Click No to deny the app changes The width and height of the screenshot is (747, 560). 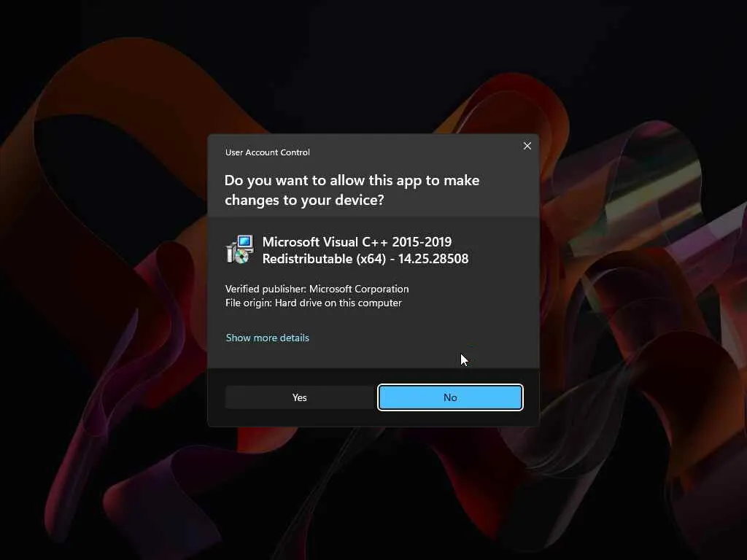point(450,397)
